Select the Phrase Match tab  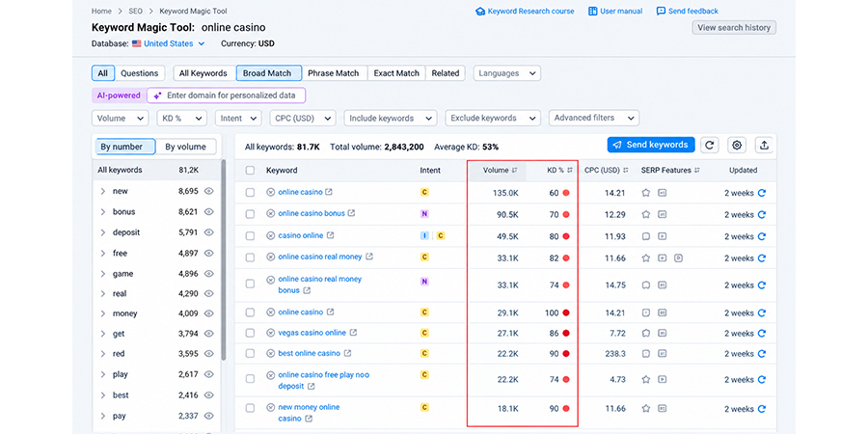coord(334,73)
